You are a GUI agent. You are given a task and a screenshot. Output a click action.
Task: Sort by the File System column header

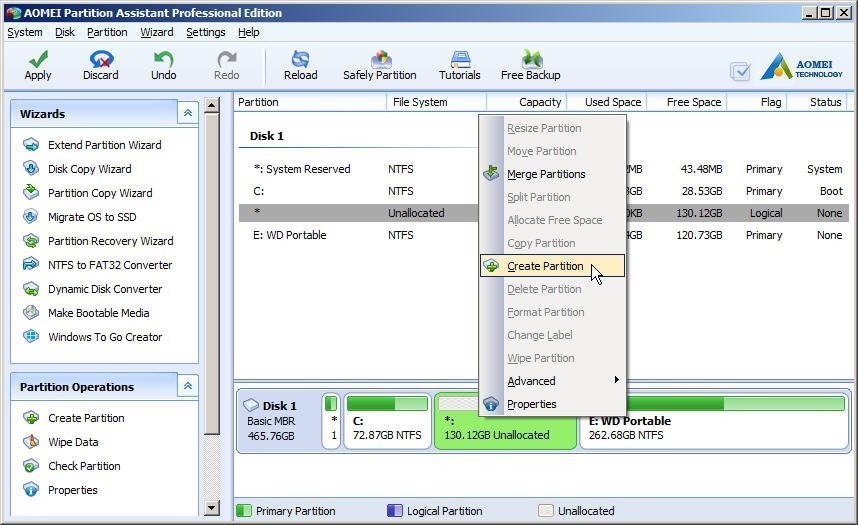pyautogui.click(x=436, y=102)
